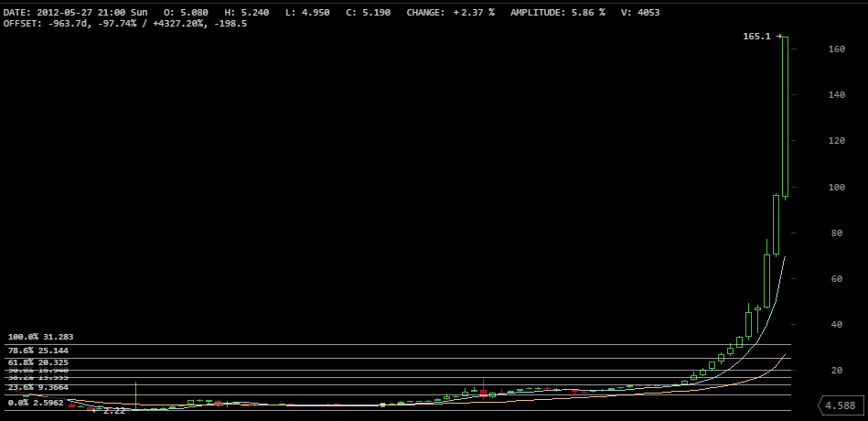Click the high price H: 5.240

(x=246, y=12)
